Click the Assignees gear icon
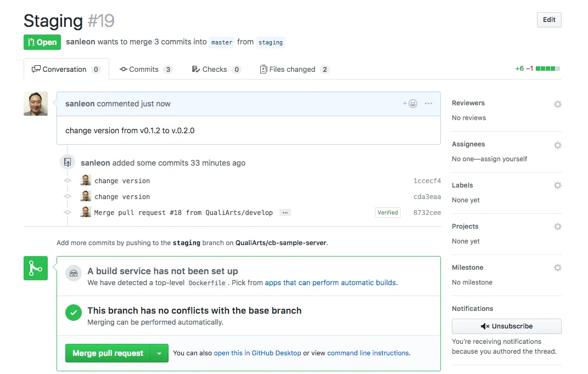The width and height of the screenshot is (588, 374). click(557, 145)
